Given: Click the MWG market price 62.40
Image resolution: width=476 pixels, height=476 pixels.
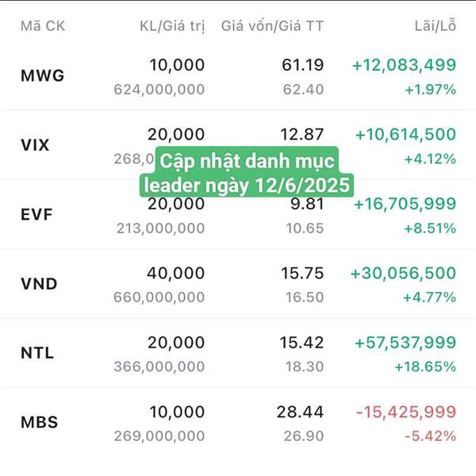Looking at the screenshot, I should pyautogui.click(x=303, y=90).
